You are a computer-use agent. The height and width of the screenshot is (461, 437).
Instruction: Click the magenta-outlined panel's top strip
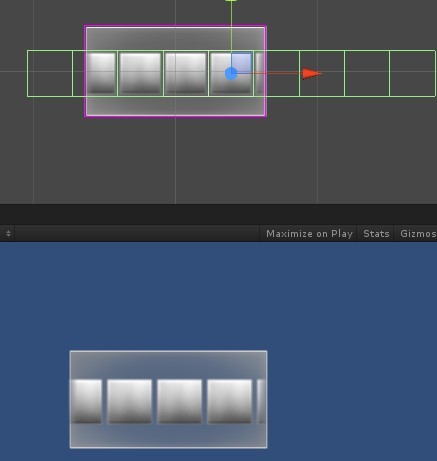(x=175, y=39)
